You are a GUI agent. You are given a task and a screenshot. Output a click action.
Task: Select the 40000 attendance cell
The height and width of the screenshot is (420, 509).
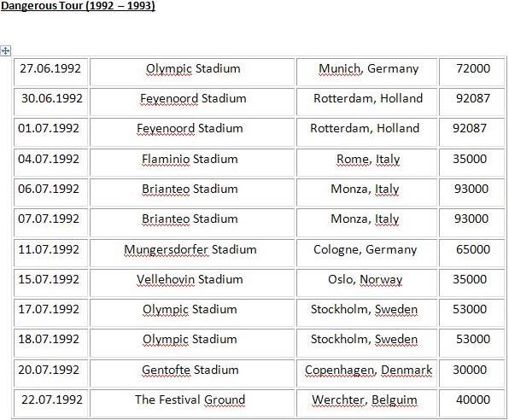point(472,403)
